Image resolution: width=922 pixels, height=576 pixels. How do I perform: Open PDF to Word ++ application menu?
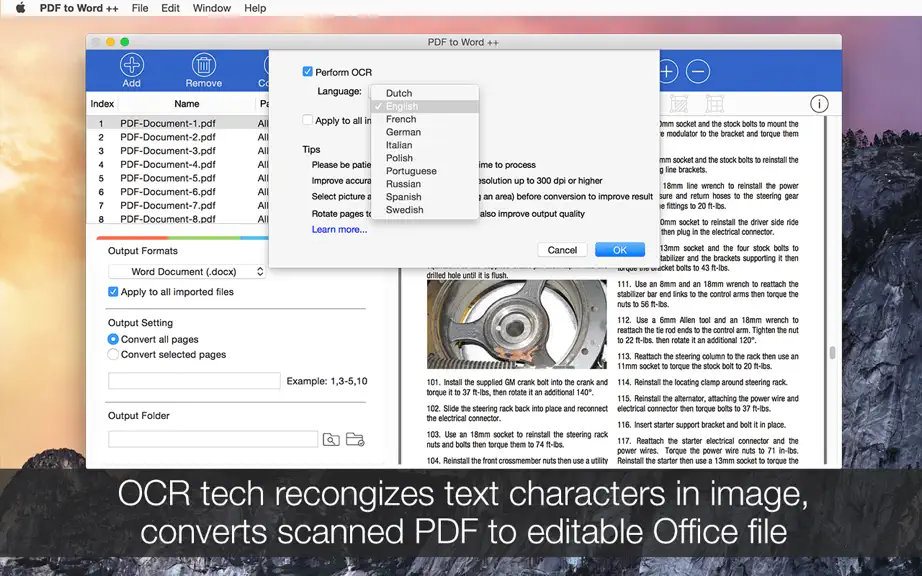point(79,8)
